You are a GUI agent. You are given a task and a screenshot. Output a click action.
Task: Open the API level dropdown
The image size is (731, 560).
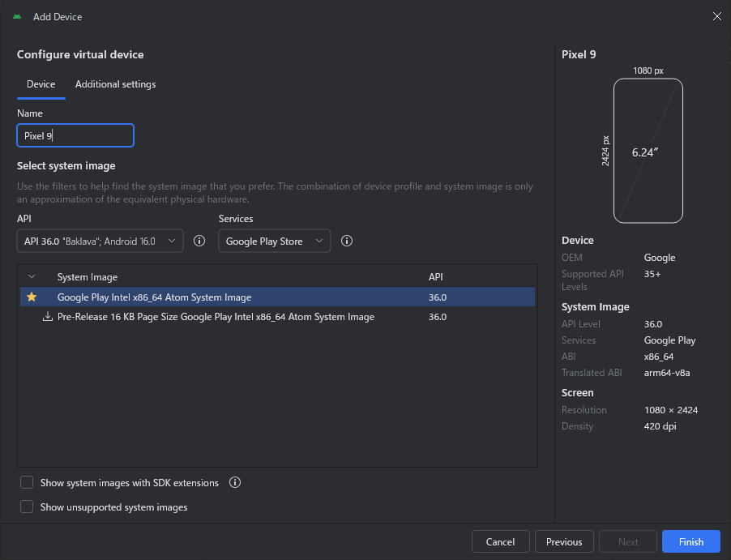click(100, 241)
